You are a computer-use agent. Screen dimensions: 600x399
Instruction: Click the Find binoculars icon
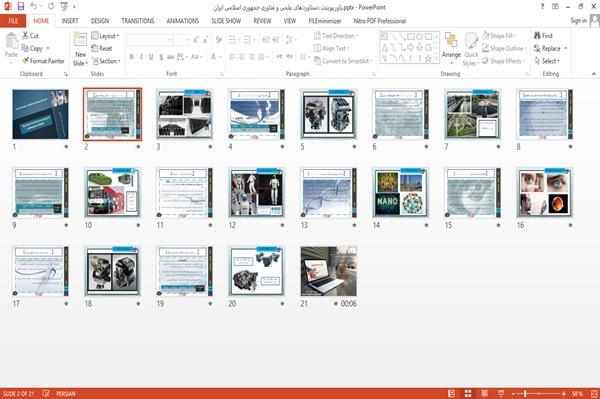pos(537,36)
